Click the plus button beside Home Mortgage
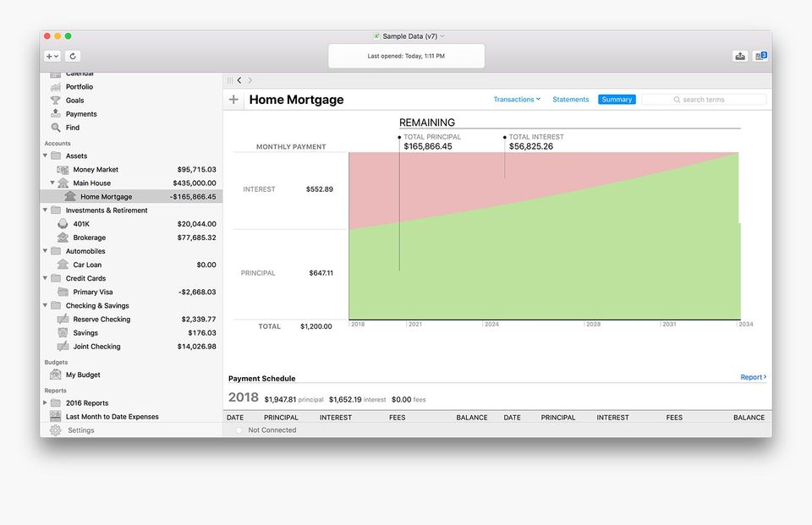812x525 pixels. pos(233,100)
